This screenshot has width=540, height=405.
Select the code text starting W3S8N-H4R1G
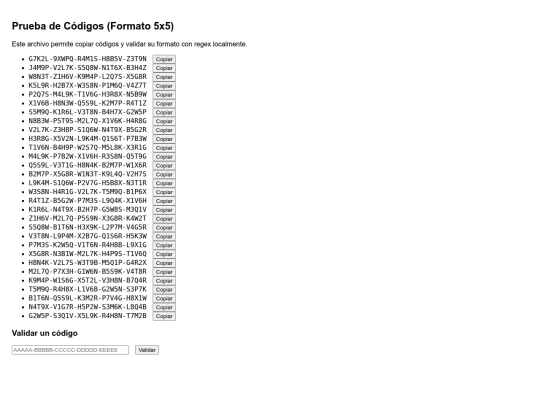tap(87, 192)
